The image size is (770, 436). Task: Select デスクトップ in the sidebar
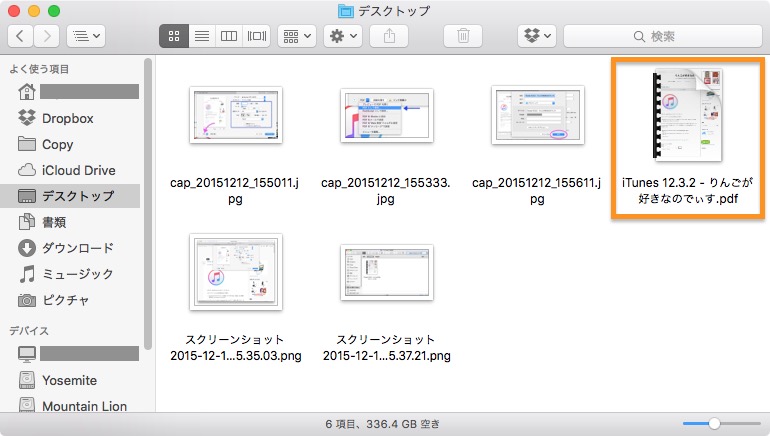click(x=70, y=196)
